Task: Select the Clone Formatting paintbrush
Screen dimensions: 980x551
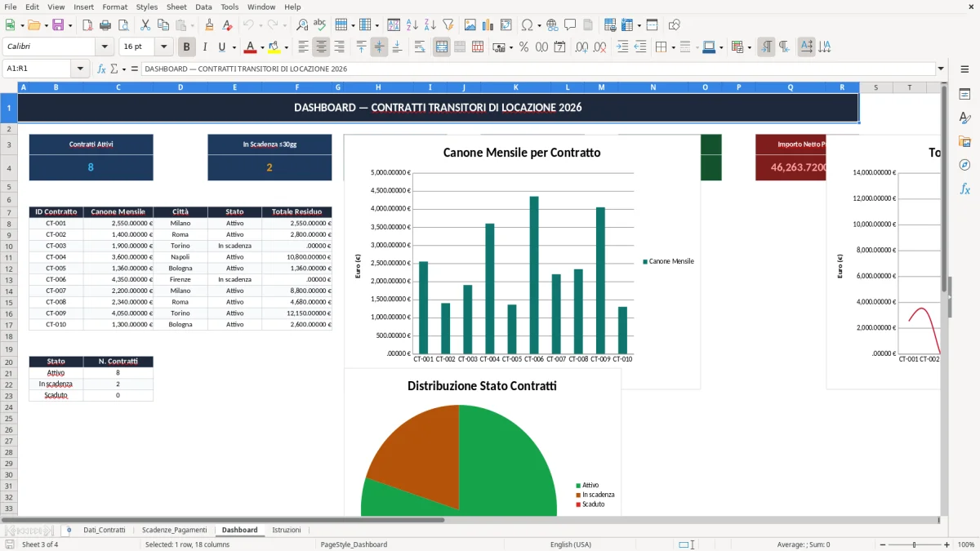Action: [x=209, y=25]
